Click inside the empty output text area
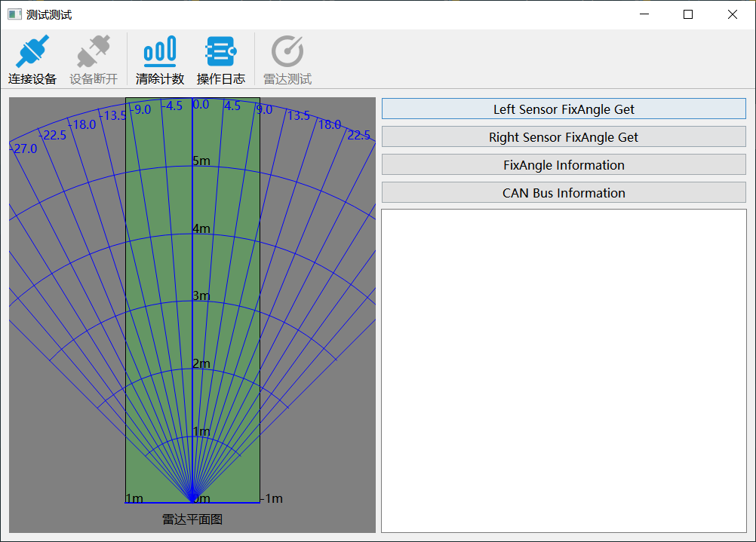The height and width of the screenshot is (542, 756). point(564,371)
